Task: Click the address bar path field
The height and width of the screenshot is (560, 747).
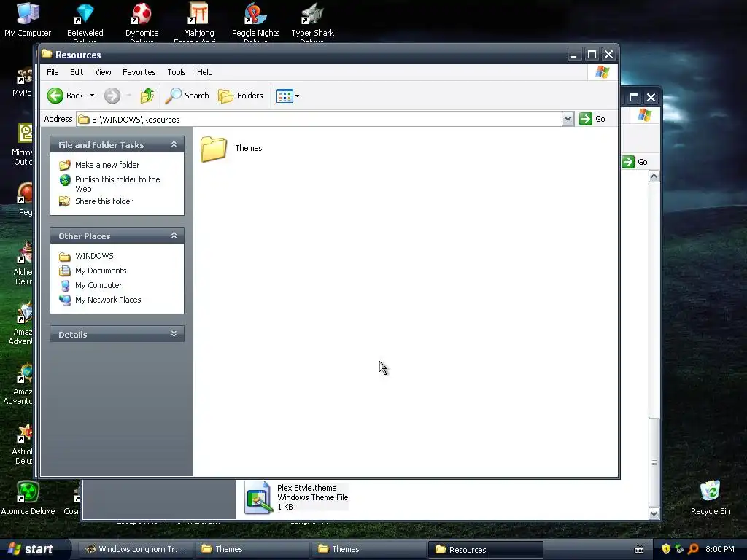Action: point(320,120)
